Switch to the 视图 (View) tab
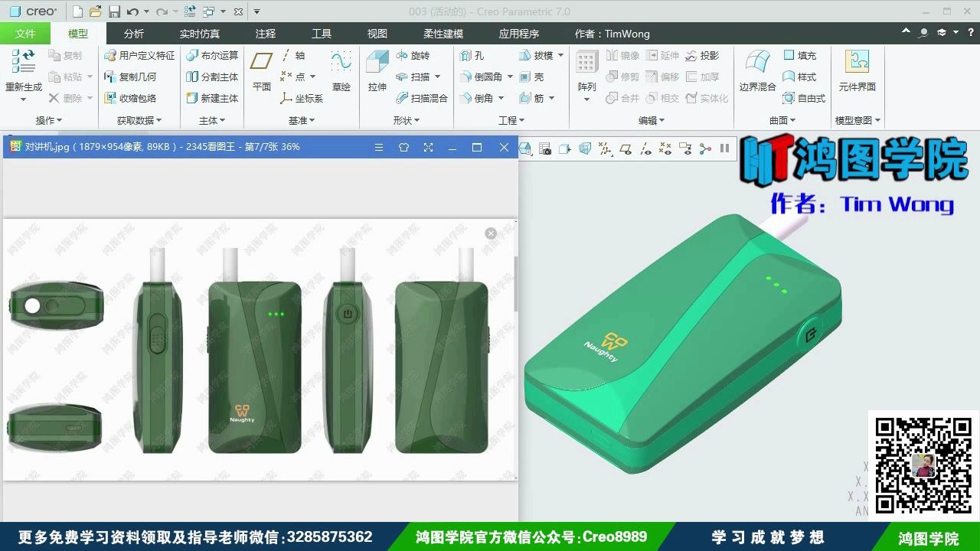The height and width of the screenshot is (551, 980). point(377,34)
